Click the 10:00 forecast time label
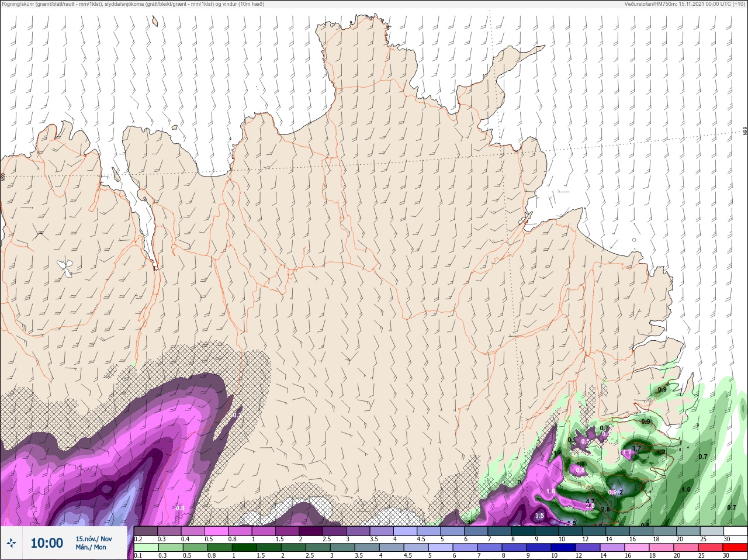 [x=47, y=543]
